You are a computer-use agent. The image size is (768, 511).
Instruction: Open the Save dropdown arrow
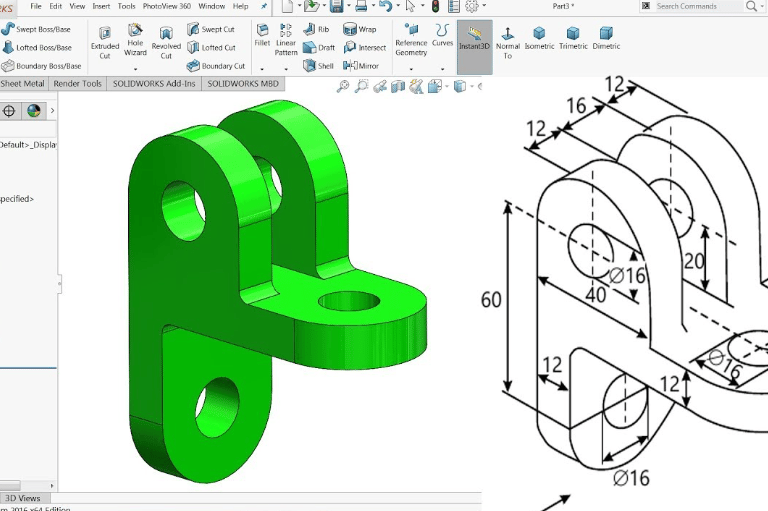[348, 6]
